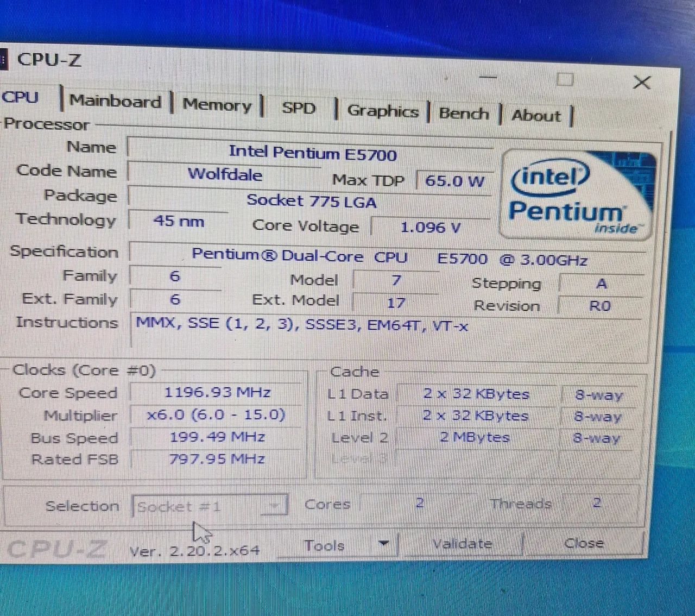Click the Family value 6
This screenshot has height=616, width=695.
point(175,276)
